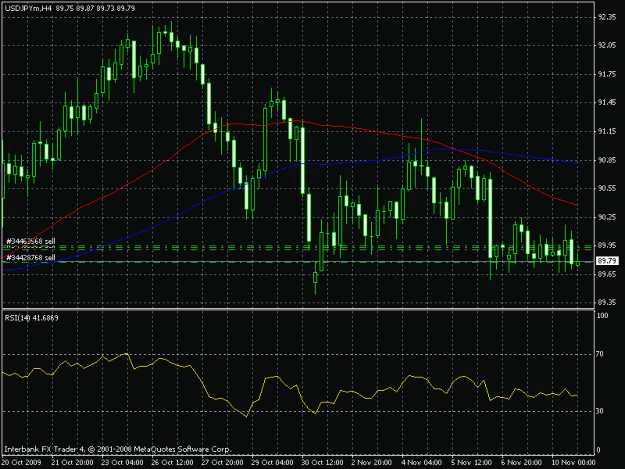The height and width of the screenshot is (469, 625).
Task: Click the 91.15 price scale label
Action: (x=607, y=131)
